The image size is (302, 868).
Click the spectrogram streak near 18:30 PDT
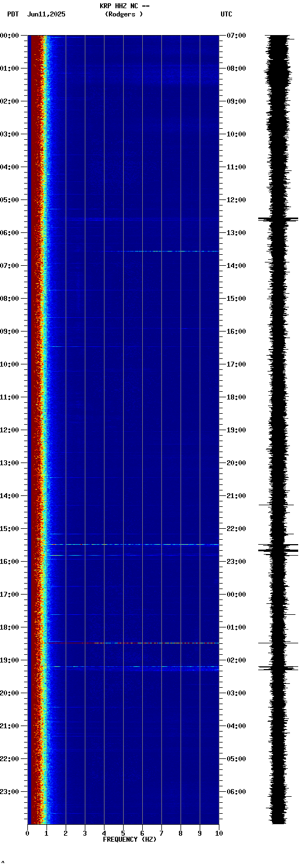tap(156, 643)
